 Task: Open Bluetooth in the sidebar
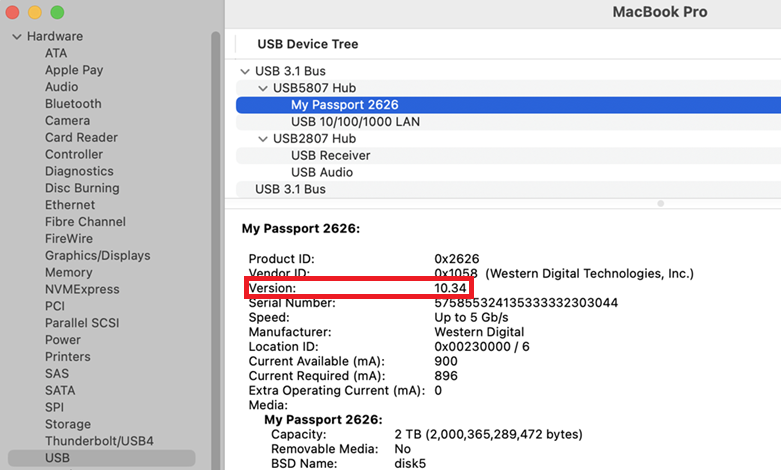click(73, 104)
